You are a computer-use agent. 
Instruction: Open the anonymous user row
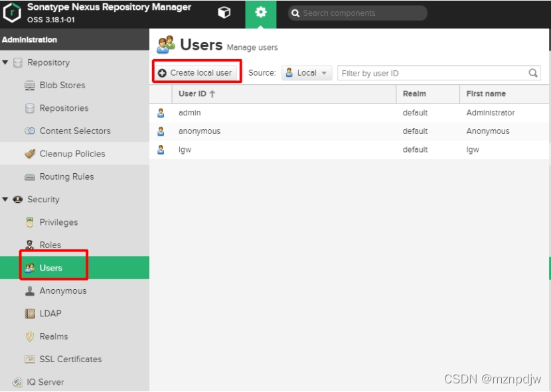click(349, 131)
